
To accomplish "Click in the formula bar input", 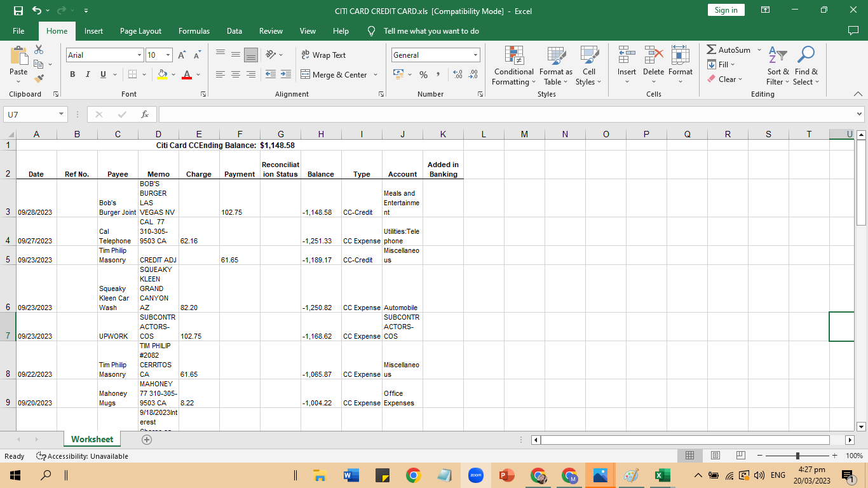I will coord(506,114).
